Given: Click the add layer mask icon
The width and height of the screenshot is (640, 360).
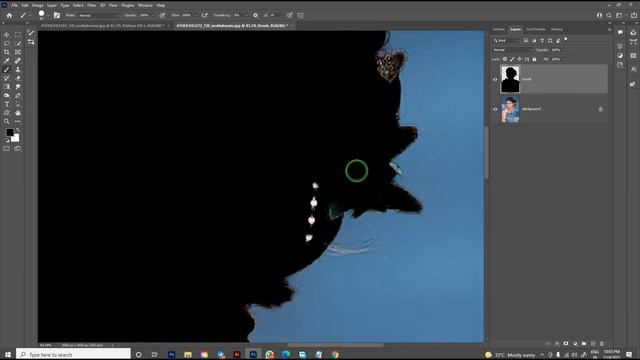Looking at the screenshot, I should [566, 344].
